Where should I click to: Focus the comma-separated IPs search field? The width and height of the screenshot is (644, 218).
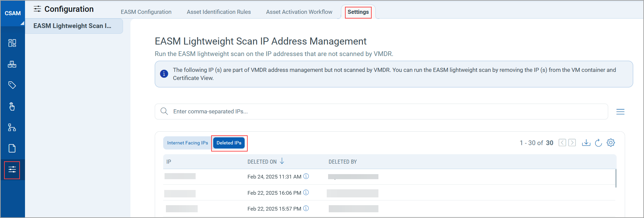(381, 111)
